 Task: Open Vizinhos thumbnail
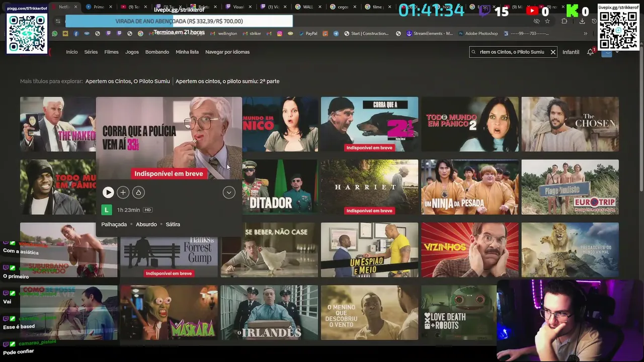click(469, 250)
